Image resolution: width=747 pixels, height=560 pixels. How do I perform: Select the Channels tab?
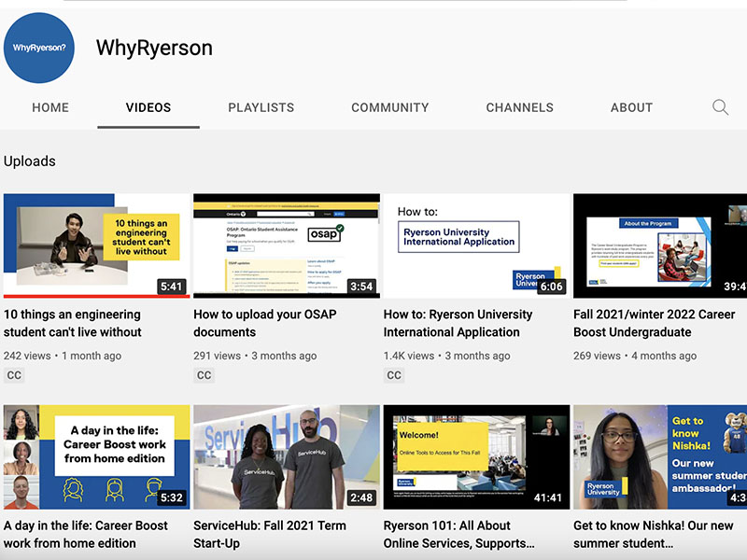(x=519, y=107)
